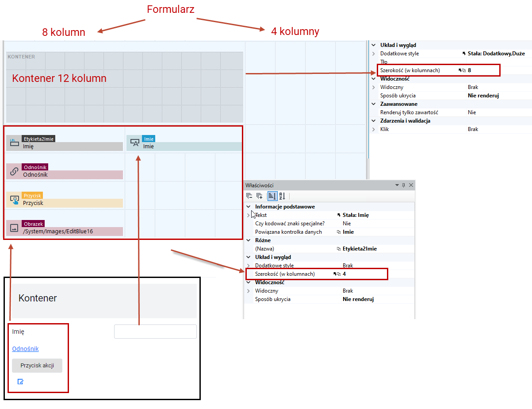Collapse the Różne section

pyautogui.click(x=249, y=240)
